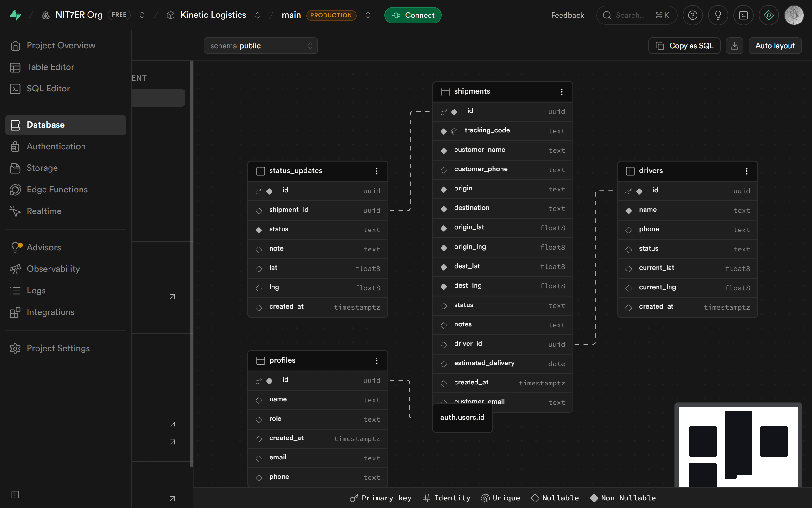Screen dimensions: 812x508
Task: Click the green Connect button
Action: point(413,15)
